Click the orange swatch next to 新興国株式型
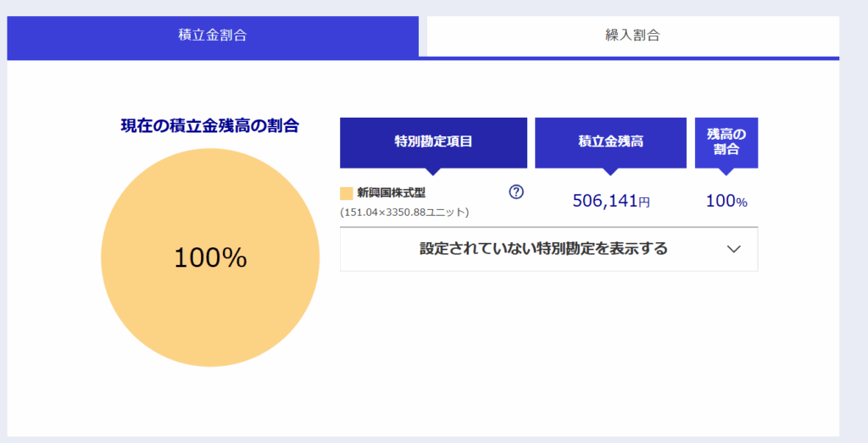Image resolution: width=868 pixels, height=443 pixels. [347, 193]
